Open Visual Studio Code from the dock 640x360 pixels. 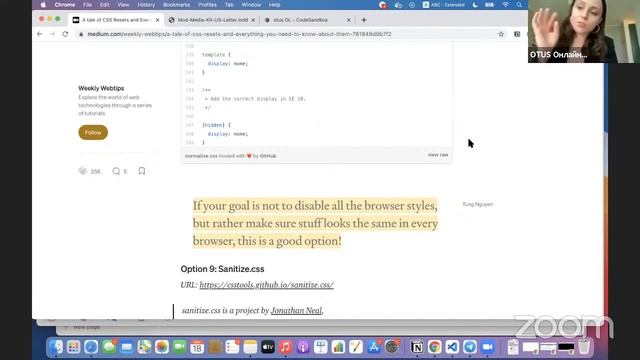[452, 347]
